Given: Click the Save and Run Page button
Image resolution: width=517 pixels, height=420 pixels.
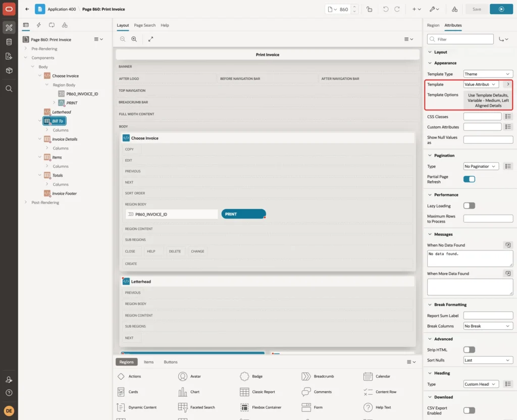Looking at the screenshot, I should [x=501, y=9].
